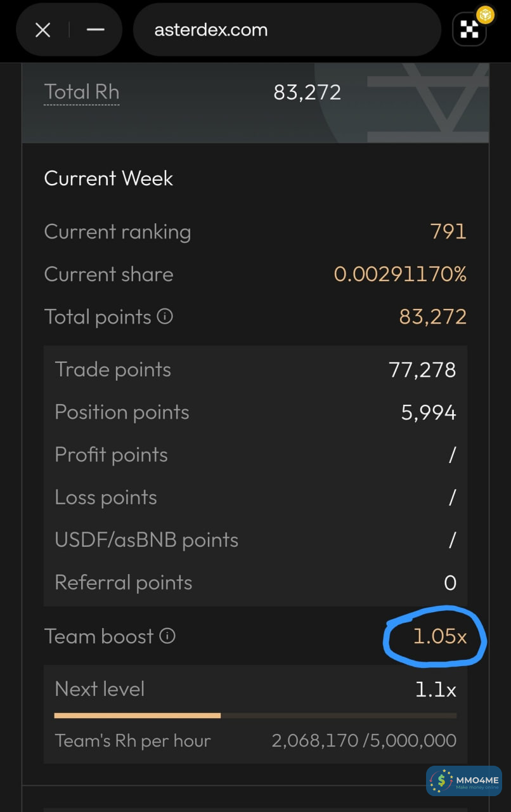Tap the Next level 1.1x row
Screen dimensions: 511x812
click(255, 689)
